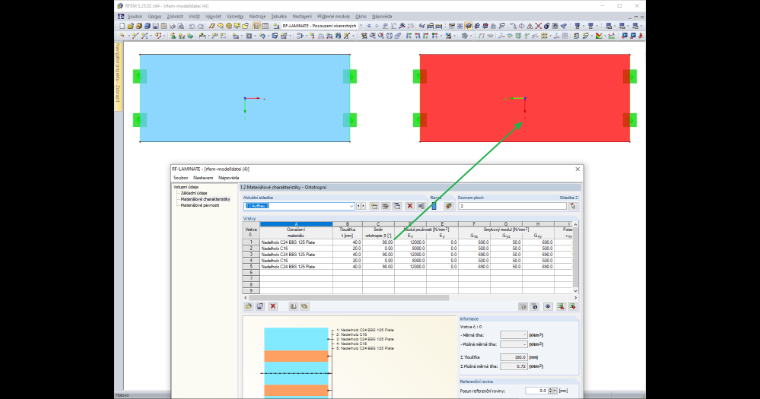Save layers with disk icon below the table
This screenshot has height=399, width=760.
pos(260,306)
